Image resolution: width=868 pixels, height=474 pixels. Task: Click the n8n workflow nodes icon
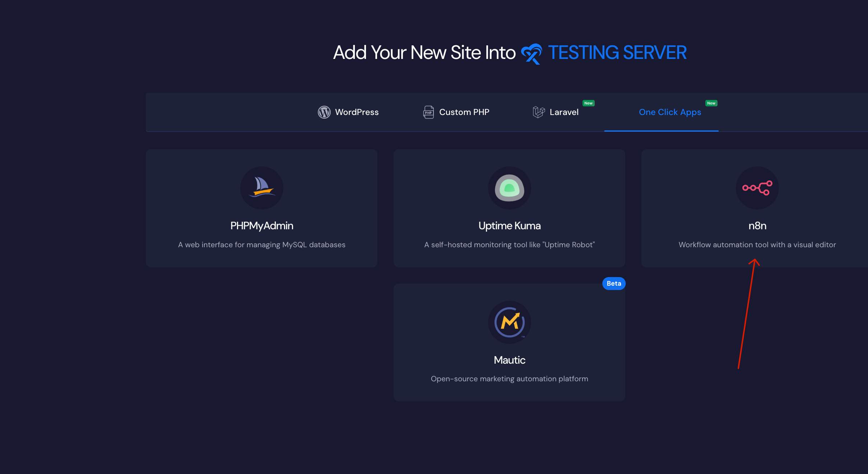click(x=757, y=188)
